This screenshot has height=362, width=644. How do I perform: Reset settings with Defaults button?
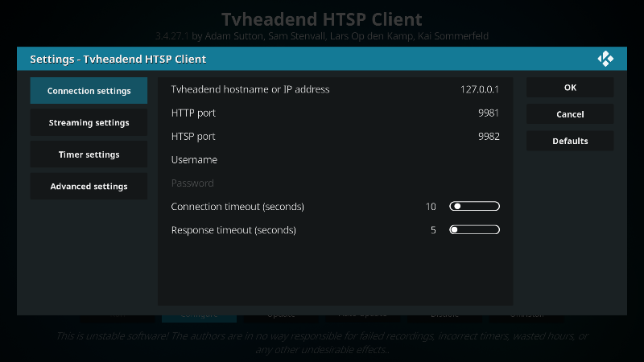pyautogui.click(x=570, y=141)
